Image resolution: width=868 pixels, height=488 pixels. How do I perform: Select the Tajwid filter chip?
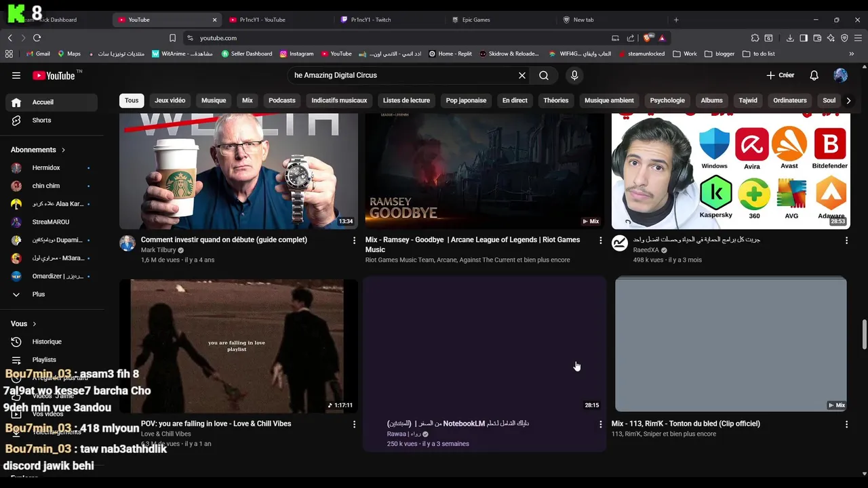tap(748, 100)
